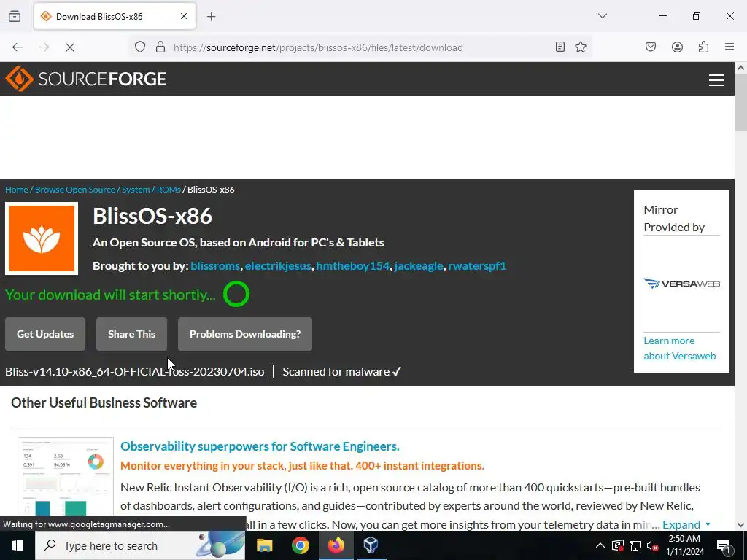This screenshot has width=747, height=560.
Task: Open Firefox View icon in tab strip
Action: tap(15, 16)
